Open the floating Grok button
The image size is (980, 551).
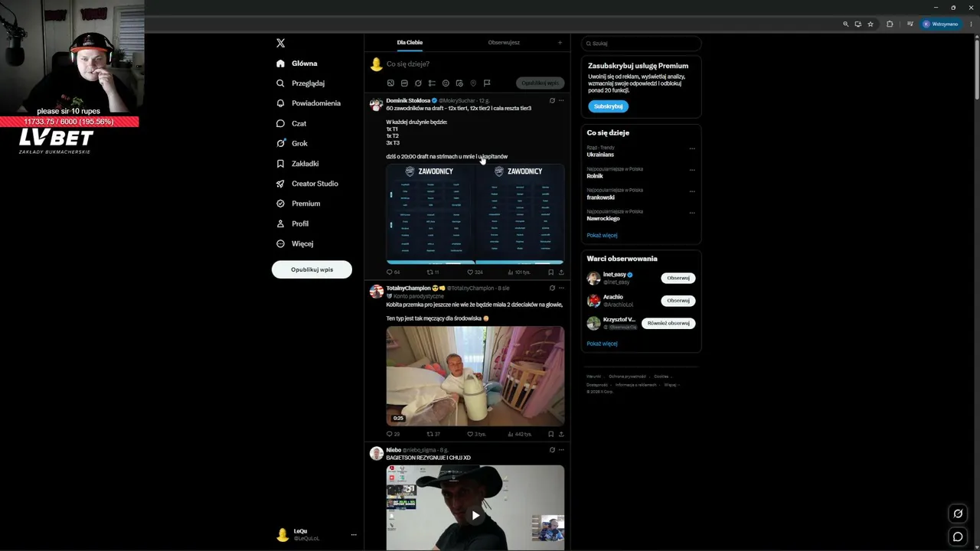pyautogui.click(x=958, y=514)
